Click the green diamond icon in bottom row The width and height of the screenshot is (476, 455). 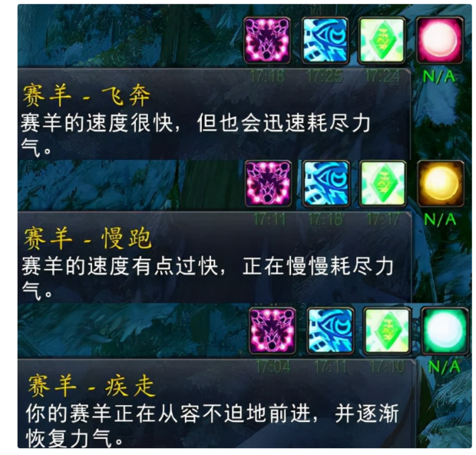[x=387, y=331]
